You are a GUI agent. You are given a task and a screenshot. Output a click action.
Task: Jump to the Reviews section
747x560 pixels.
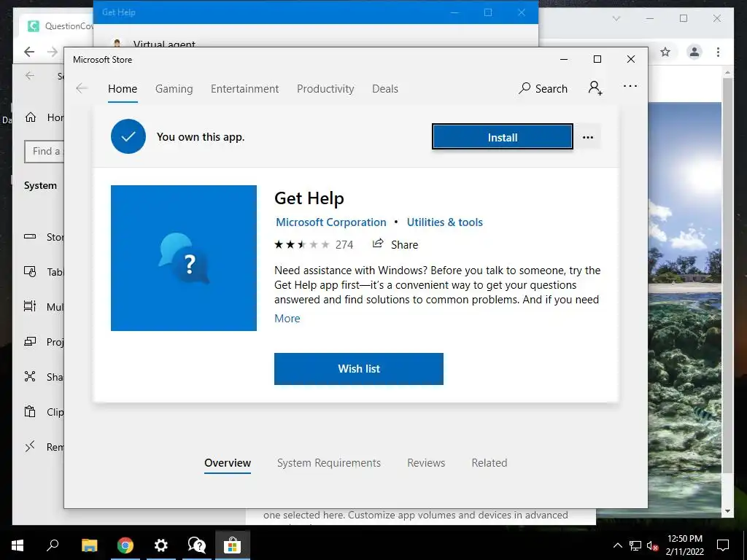click(426, 463)
